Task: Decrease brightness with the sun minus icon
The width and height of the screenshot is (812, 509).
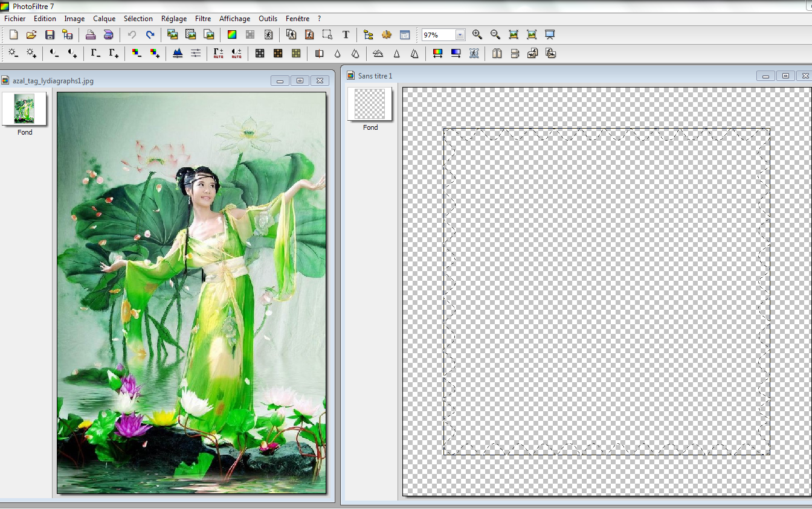Action: pos(13,54)
